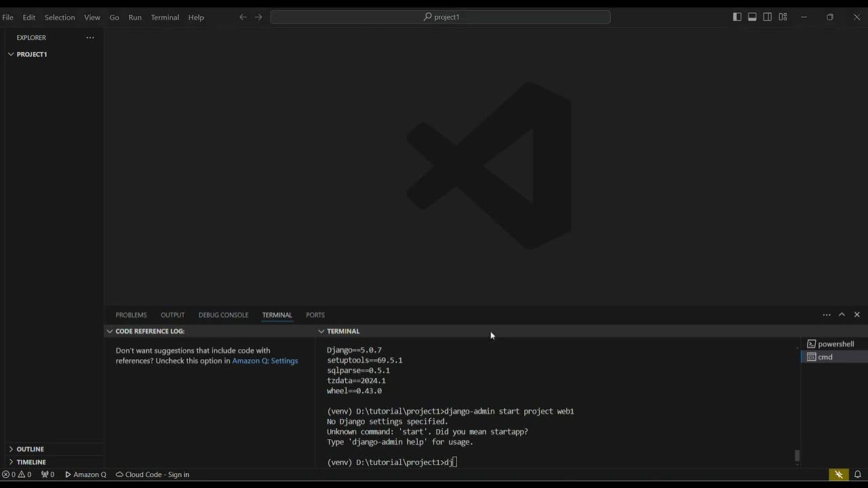The image size is (868, 488).
Task: Open Explorer views and more actions
Action: [90, 38]
